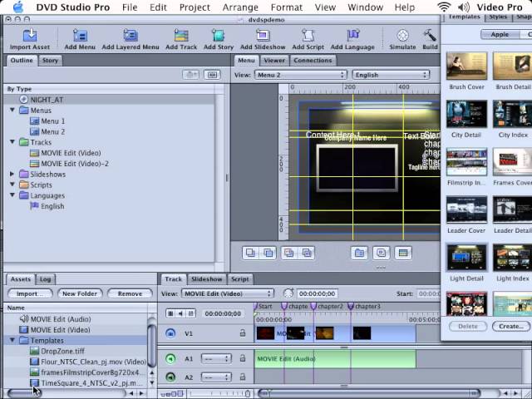Select the Light Detail template thumbnail
This screenshot has width=532, height=399.
pos(466,258)
